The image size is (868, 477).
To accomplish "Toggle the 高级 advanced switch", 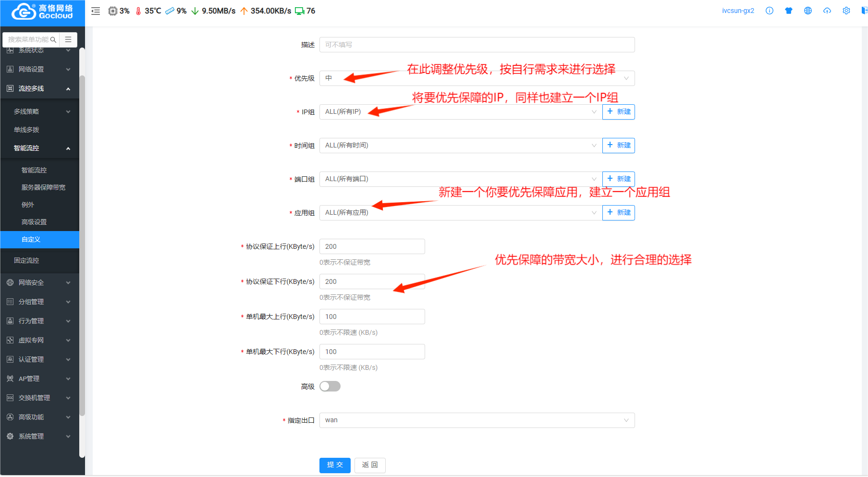I will [330, 386].
